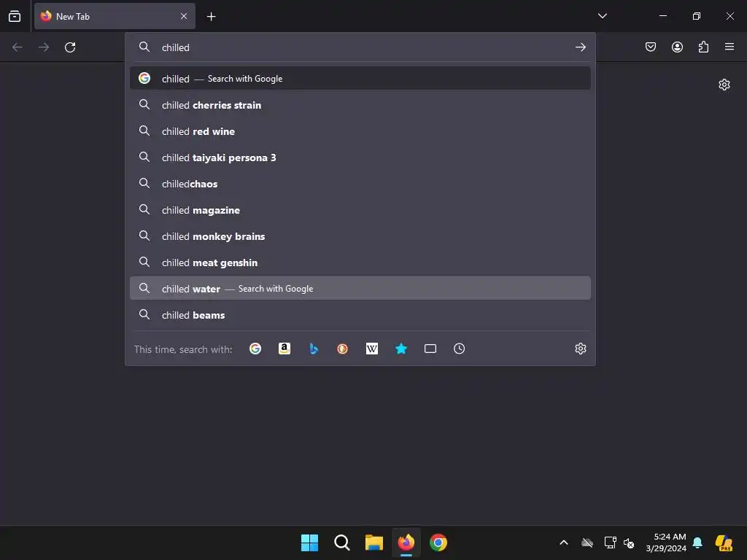Screen dimensions: 747x560
Task: Choose suggestion chilled red wine
Action: click(360, 131)
